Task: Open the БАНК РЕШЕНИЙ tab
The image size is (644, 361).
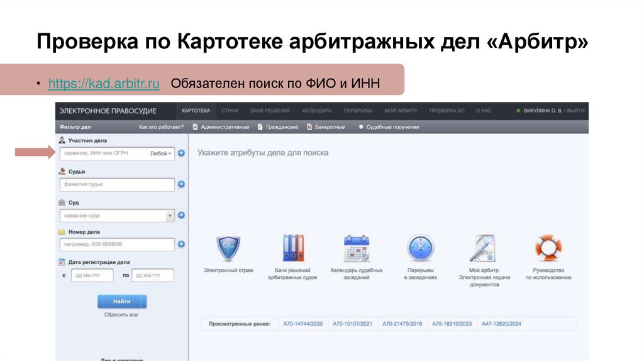Action: (x=270, y=111)
